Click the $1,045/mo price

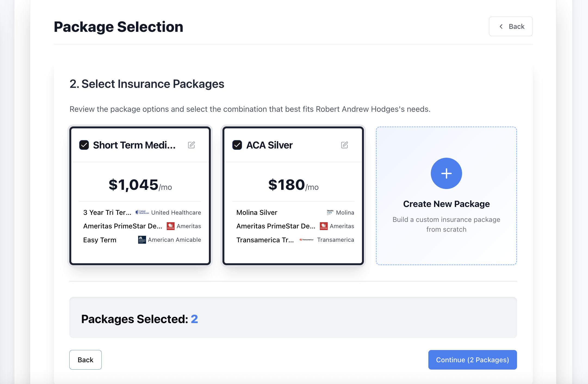(140, 185)
